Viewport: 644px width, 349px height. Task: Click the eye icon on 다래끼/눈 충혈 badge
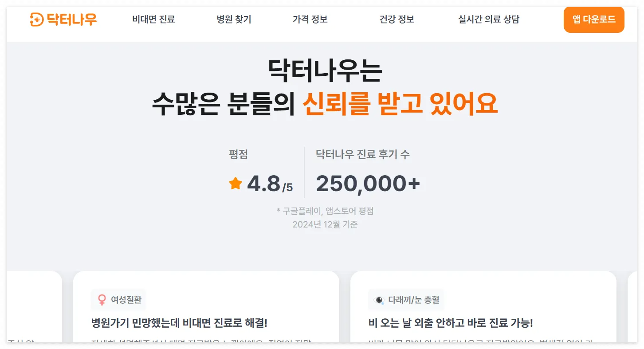tap(378, 300)
